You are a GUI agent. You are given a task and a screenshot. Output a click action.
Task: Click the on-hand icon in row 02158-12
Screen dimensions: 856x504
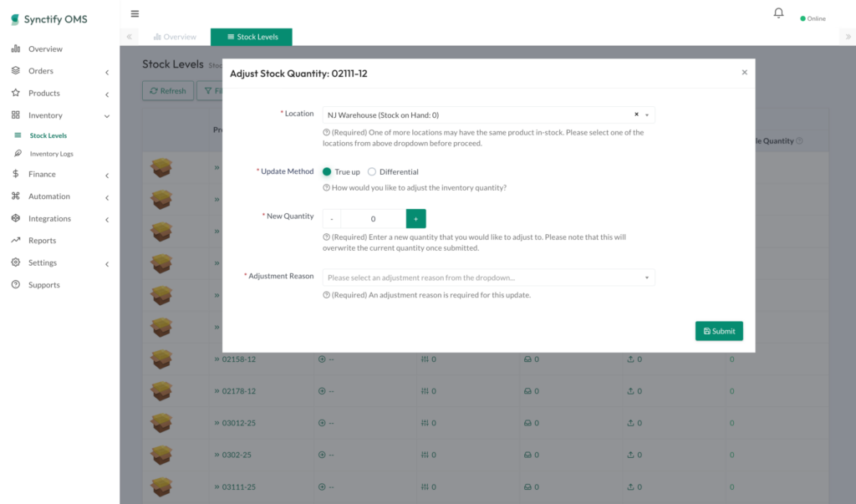click(x=425, y=359)
